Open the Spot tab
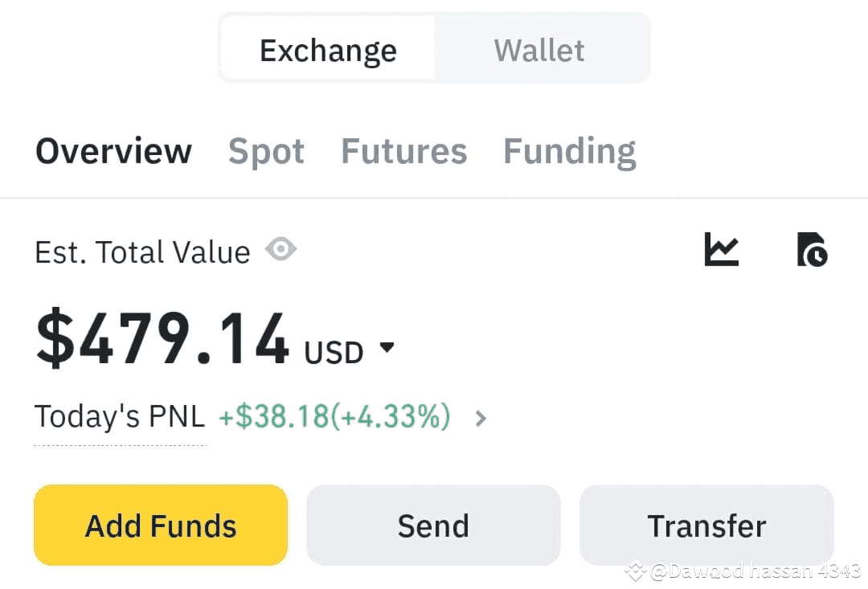868x589 pixels. (266, 151)
